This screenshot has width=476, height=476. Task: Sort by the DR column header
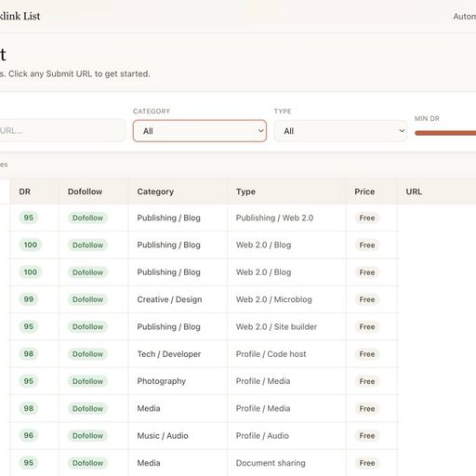tap(25, 192)
